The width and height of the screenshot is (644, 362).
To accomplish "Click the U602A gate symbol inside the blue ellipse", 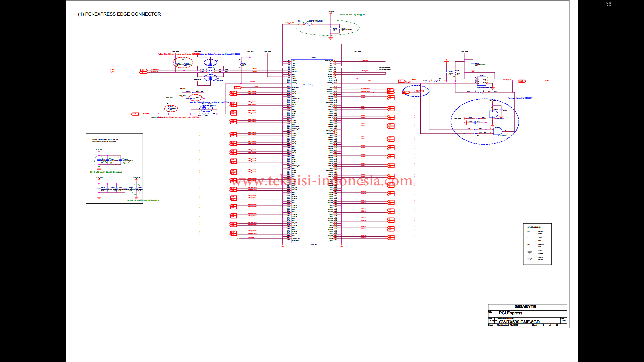I will [x=498, y=131].
